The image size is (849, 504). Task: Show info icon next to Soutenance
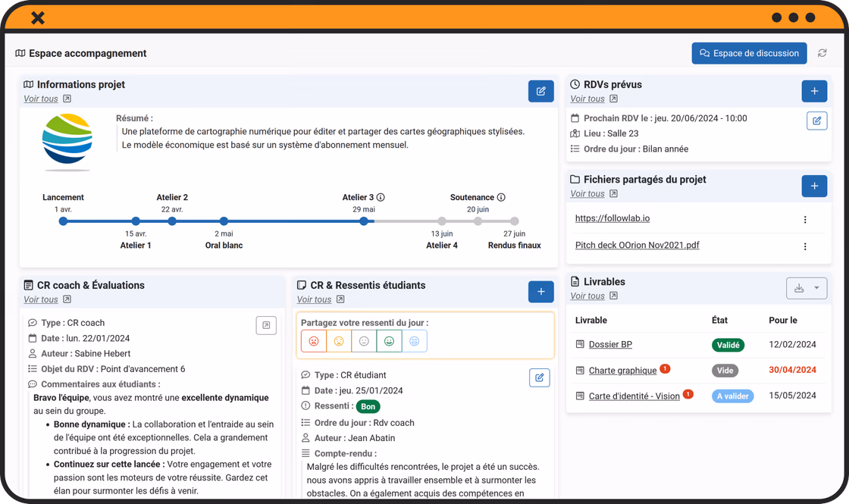pos(501,197)
